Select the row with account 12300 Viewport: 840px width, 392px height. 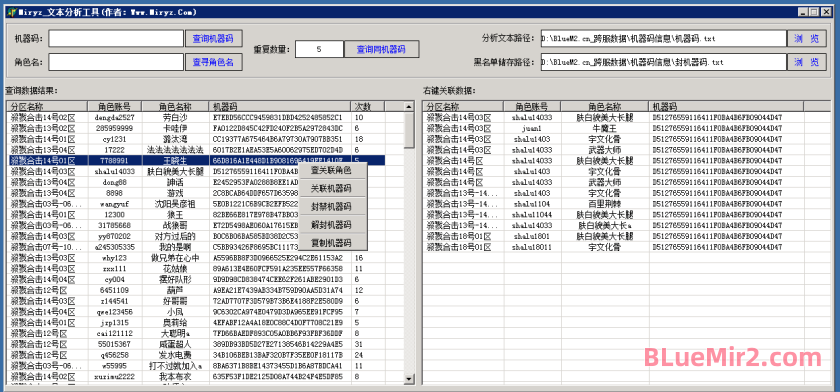click(196, 214)
